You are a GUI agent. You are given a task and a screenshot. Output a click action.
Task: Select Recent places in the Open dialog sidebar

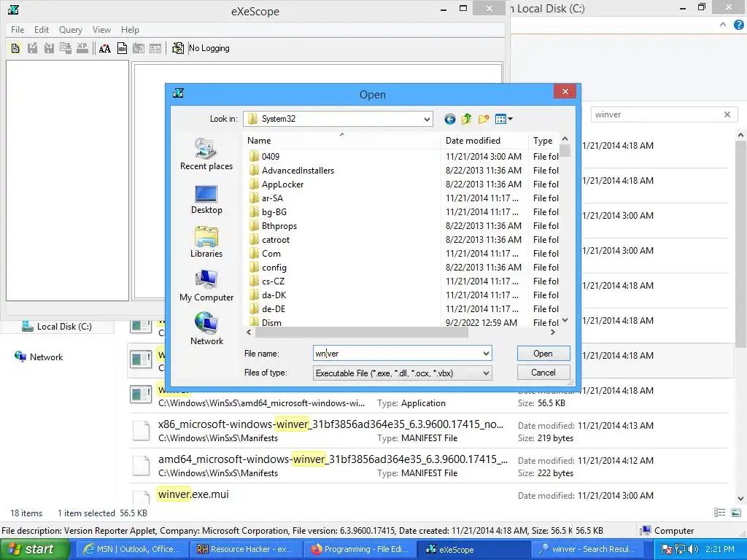(x=206, y=155)
